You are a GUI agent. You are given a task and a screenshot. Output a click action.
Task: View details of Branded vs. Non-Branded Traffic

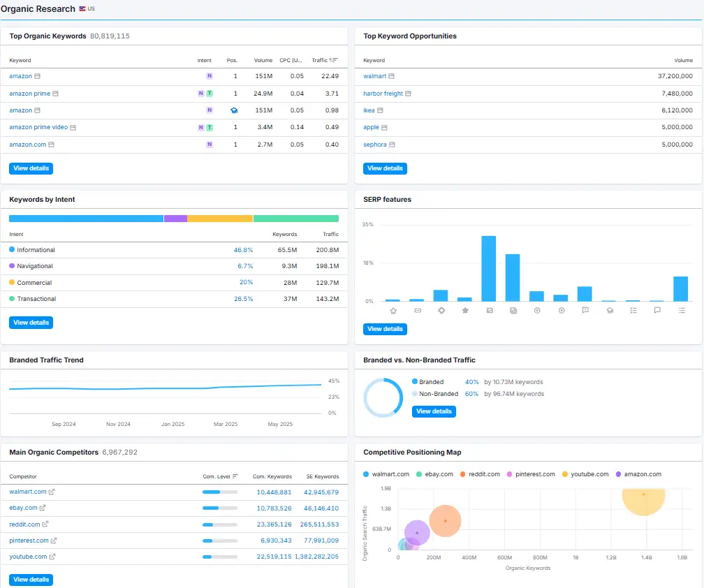(434, 411)
